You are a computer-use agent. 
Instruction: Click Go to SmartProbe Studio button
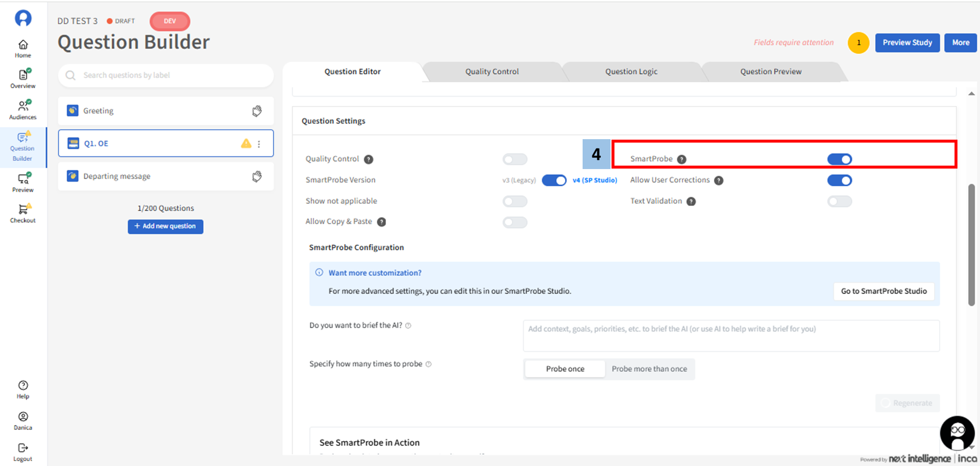883,291
